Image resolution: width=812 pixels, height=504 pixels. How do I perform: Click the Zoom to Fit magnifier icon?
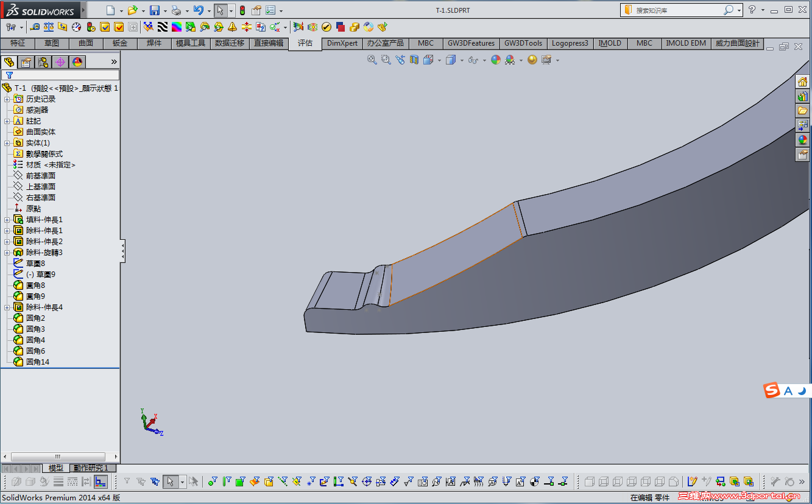click(372, 60)
